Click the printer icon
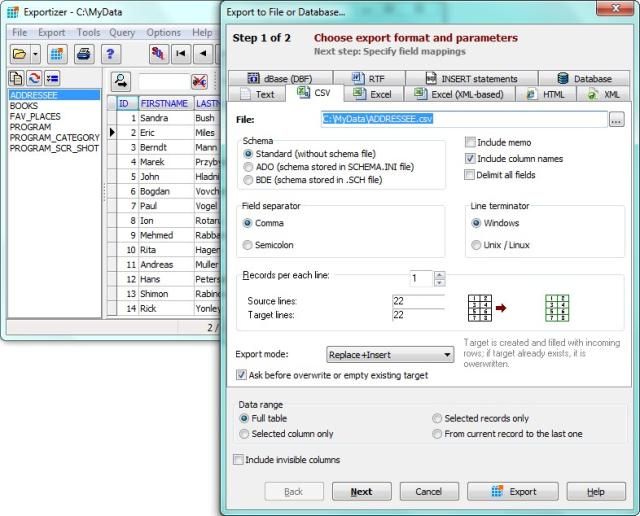Screen dimensions: 640x516 coord(85,54)
